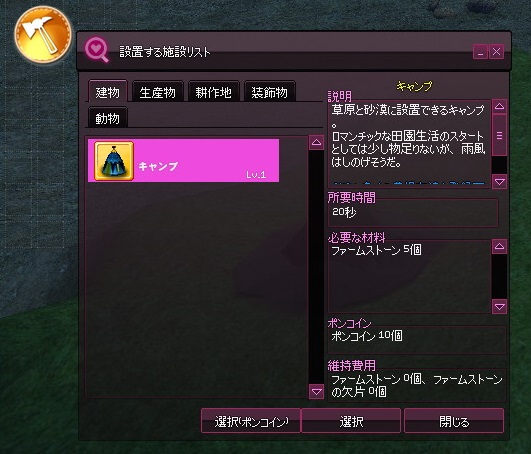Select the キャンプ tent icon thumbnail

pos(114,161)
